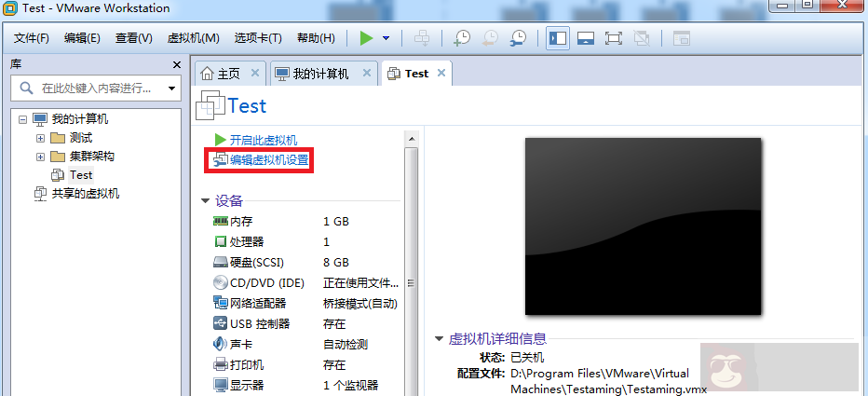Collapse the 我的计算机 tree node
This screenshot has width=868, height=396.
22,119
